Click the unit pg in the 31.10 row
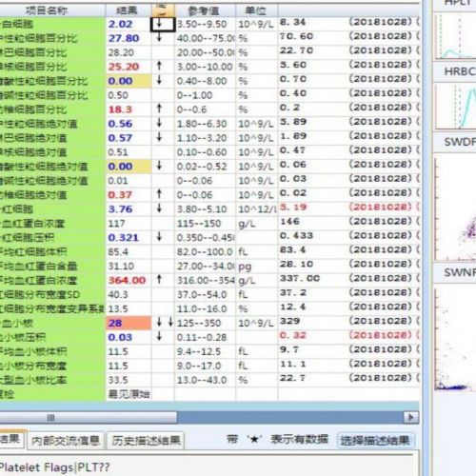Screen dimensions: 476x476 [x=245, y=267]
